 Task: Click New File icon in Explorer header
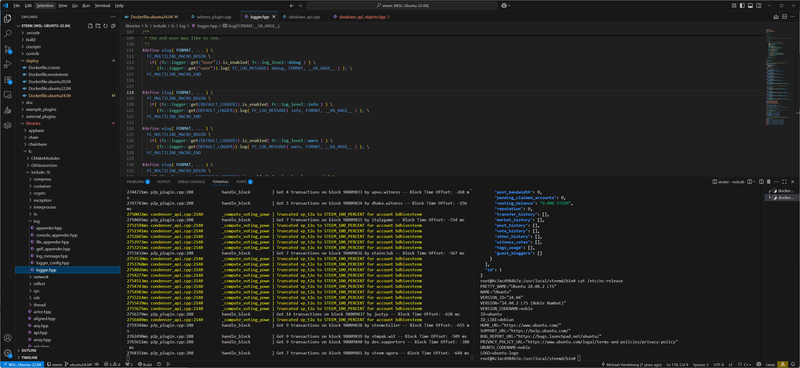(x=90, y=26)
